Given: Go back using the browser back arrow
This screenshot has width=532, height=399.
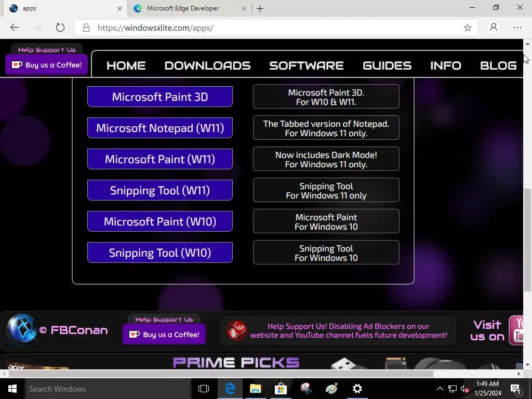Looking at the screenshot, I should coord(15,28).
